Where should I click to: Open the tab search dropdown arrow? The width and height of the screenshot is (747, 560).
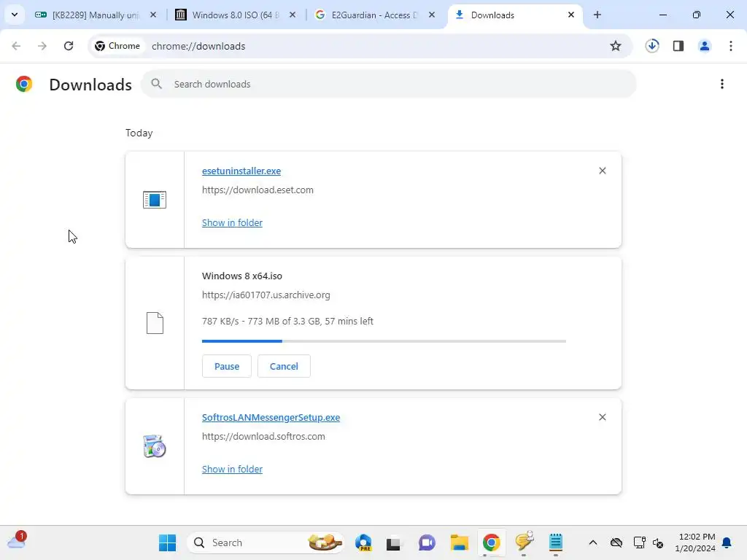15,15
